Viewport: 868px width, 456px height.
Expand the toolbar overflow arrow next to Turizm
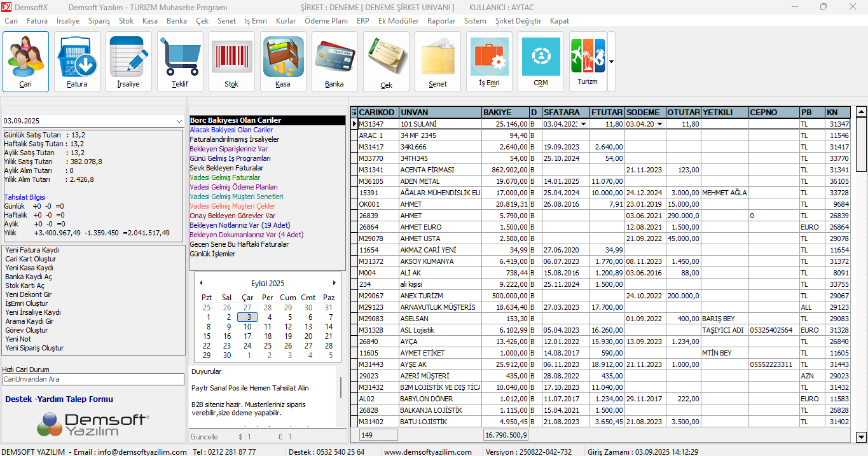coord(611,62)
